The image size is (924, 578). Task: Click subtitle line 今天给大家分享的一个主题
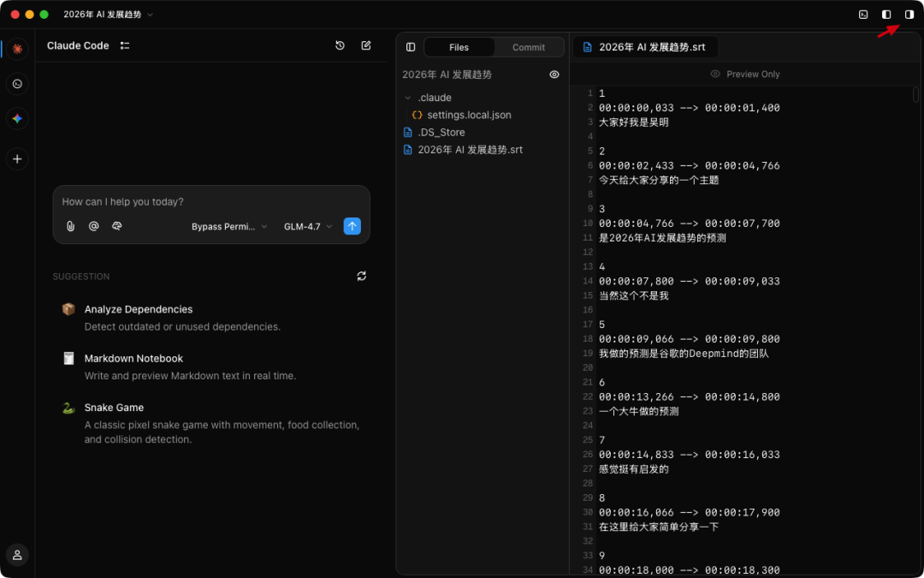(x=659, y=180)
